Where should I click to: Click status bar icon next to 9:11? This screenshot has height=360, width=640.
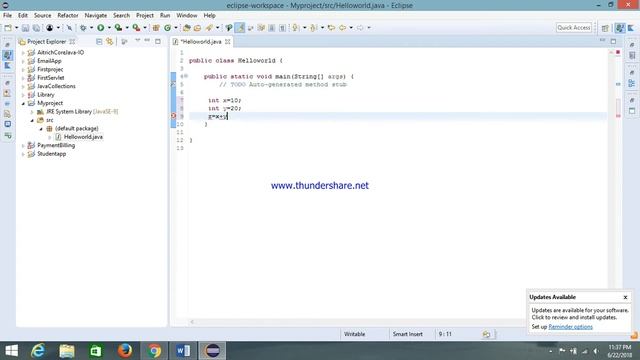tap(486, 334)
